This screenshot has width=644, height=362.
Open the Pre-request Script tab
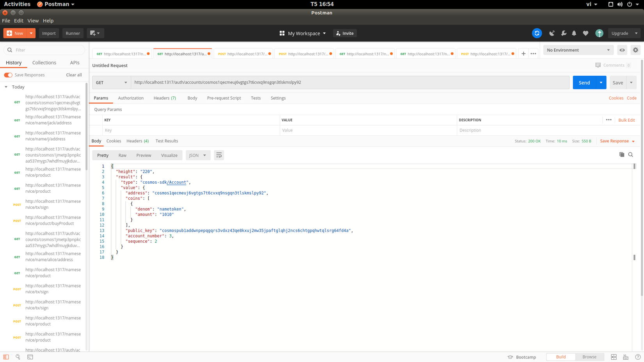pos(224,98)
